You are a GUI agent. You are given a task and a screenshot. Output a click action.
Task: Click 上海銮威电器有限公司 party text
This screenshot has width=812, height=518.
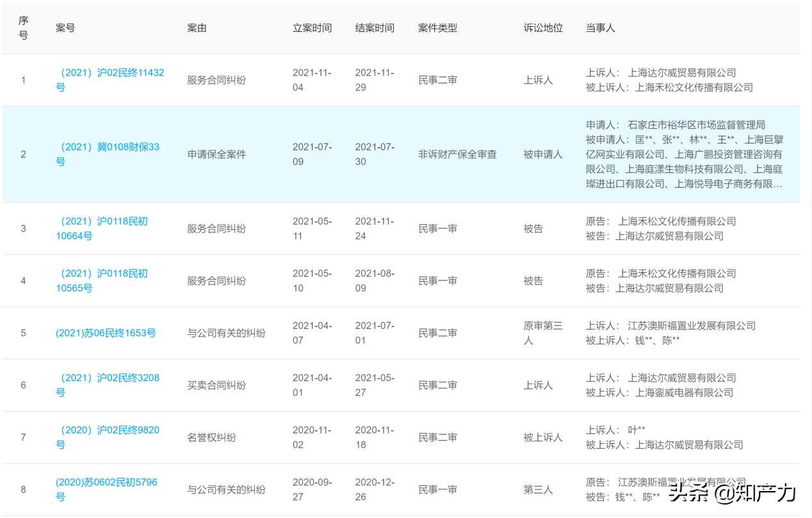pyautogui.click(x=684, y=393)
